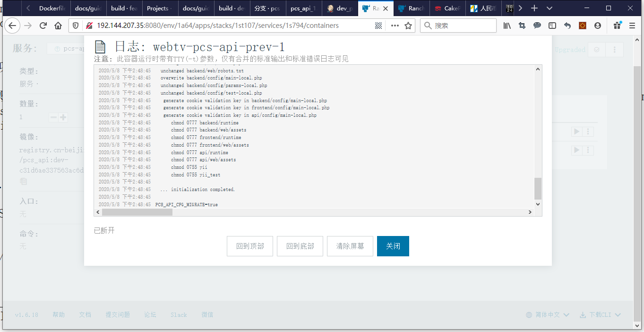This screenshot has height=332, width=644.
Task: Show insecure connection lock info
Action: tap(89, 26)
